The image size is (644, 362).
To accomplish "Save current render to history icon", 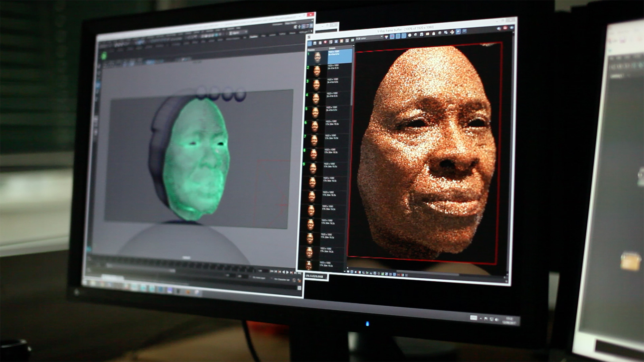I will pyautogui.click(x=315, y=43).
